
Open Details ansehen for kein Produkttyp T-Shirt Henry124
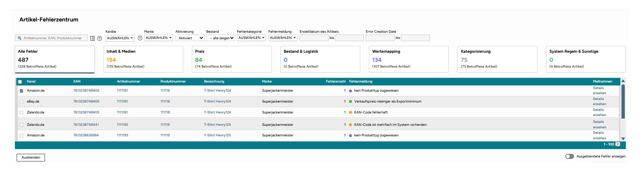point(599,91)
